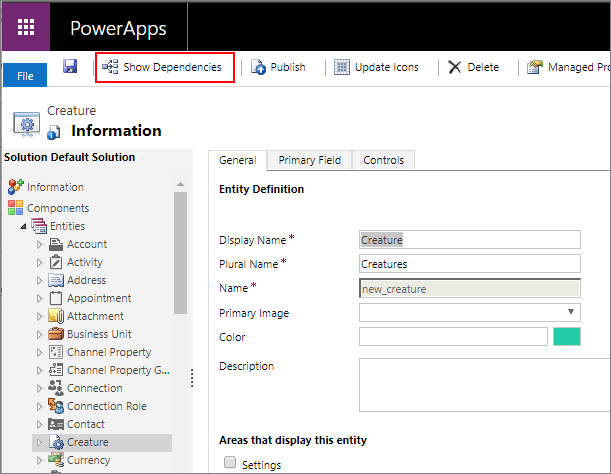611x474 pixels.
Task: Open the PowerApps app launcher waffle
Action: click(26, 27)
